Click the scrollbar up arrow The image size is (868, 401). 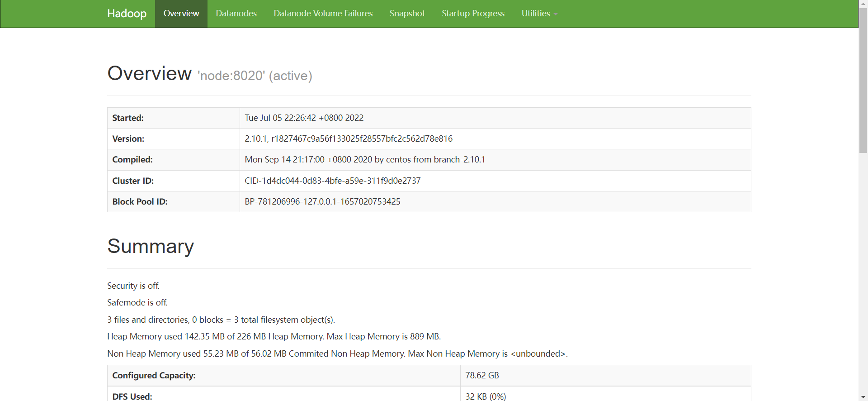[863, 4]
